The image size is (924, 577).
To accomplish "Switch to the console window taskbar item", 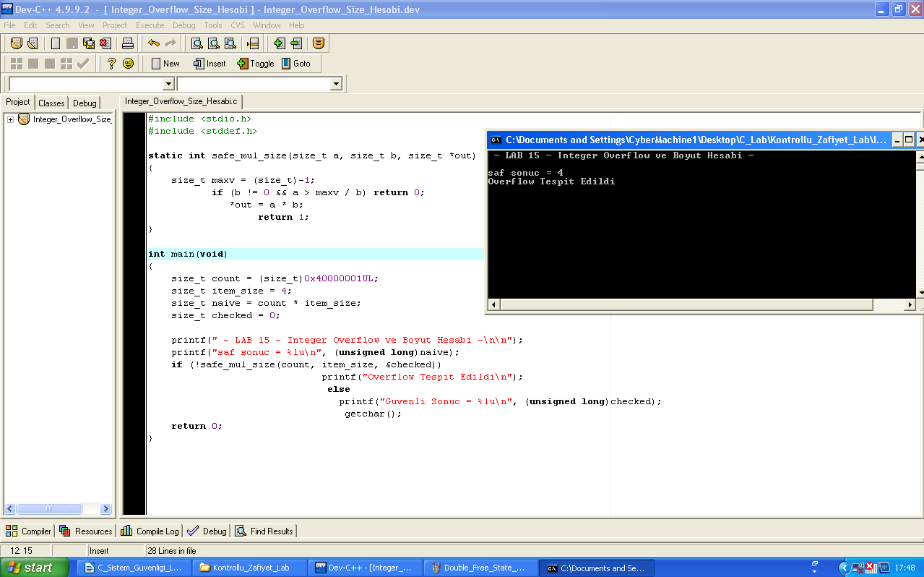I will coord(597,568).
